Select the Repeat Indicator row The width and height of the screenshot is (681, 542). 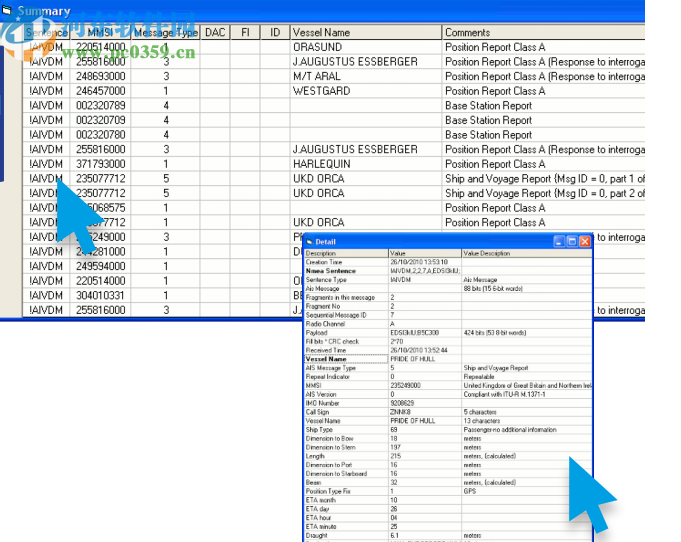(x=448, y=377)
